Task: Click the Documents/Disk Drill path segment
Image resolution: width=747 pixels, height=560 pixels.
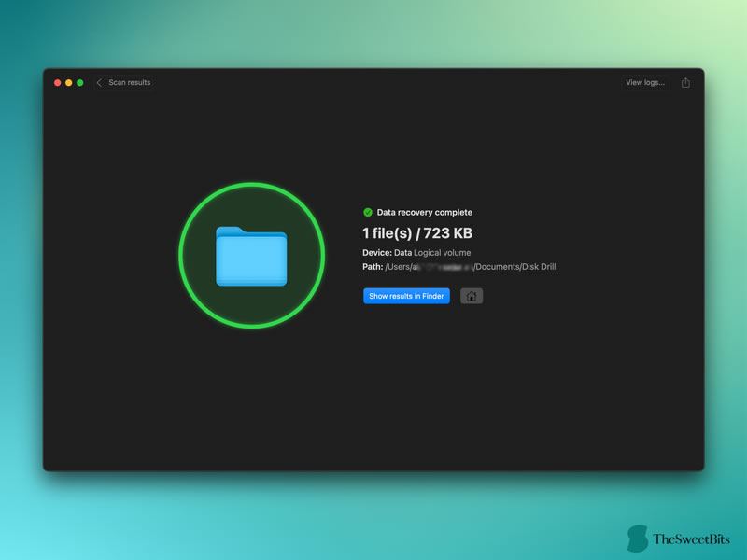Action: 515,267
